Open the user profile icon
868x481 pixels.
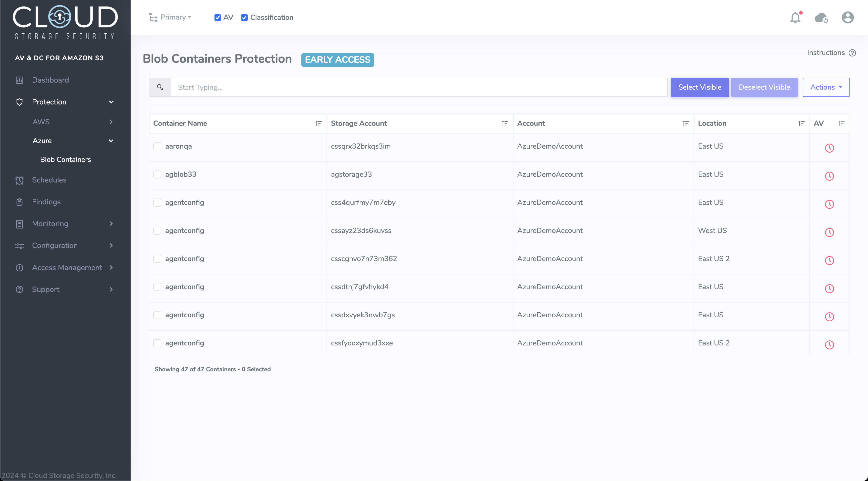click(x=848, y=18)
